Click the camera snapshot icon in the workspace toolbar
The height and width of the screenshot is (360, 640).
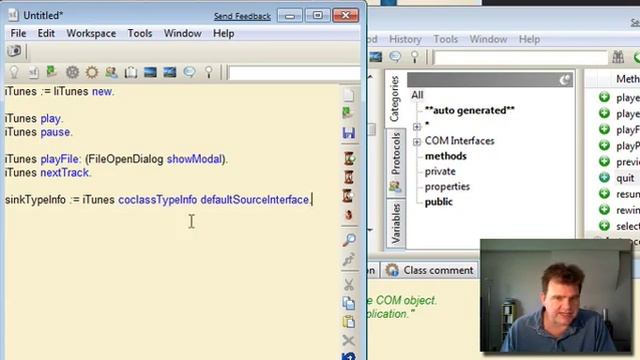[x=14, y=51]
